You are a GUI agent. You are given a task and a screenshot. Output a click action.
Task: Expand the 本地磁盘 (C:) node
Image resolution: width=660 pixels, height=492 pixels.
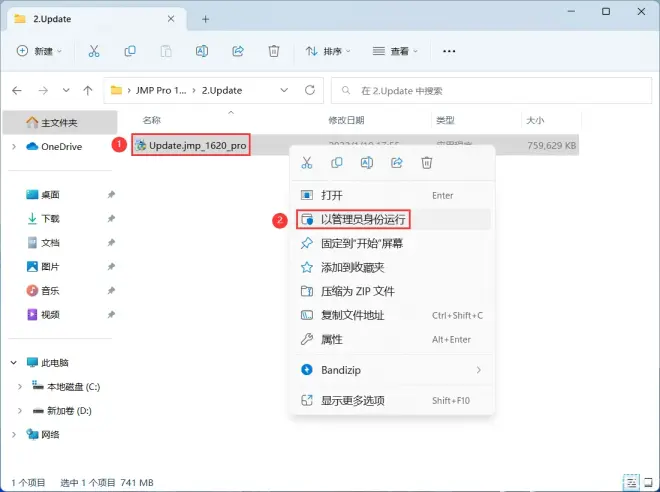20,386
